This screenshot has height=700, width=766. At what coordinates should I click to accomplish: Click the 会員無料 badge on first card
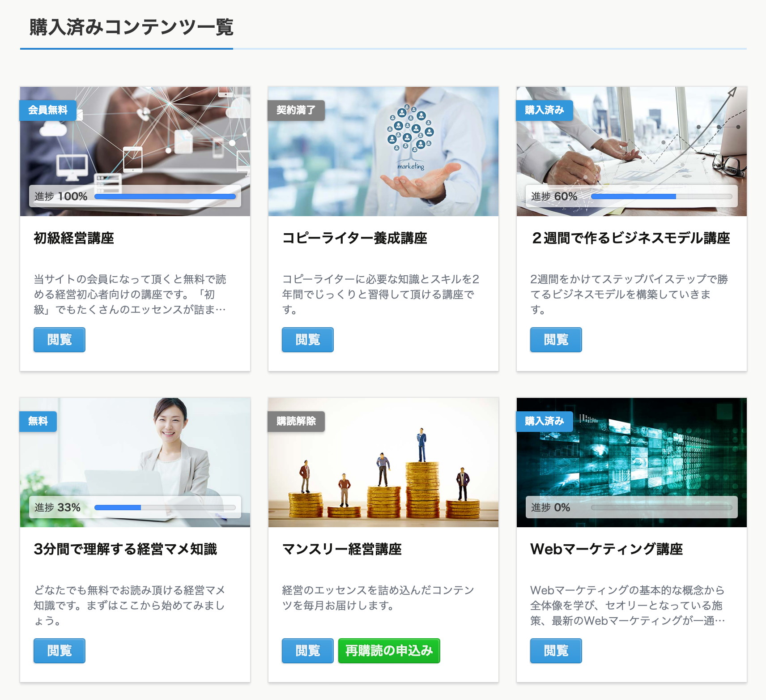click(x=48, y=110)
